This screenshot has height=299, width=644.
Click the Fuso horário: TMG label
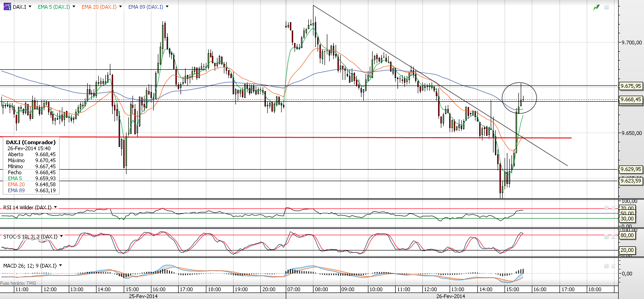coord(18,283)
